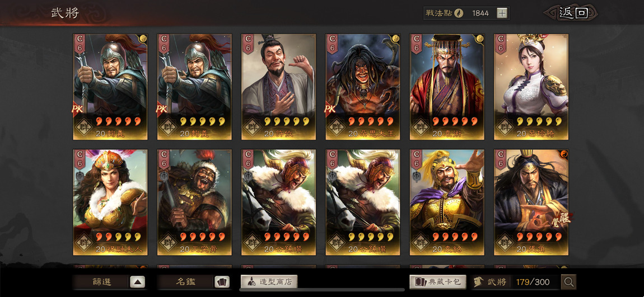Go back with the 返回 button
Screen dimensions: 644x297
tap(573, 13)
